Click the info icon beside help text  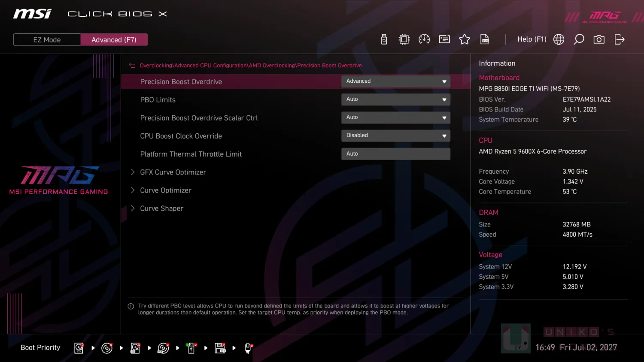(131, 306)
